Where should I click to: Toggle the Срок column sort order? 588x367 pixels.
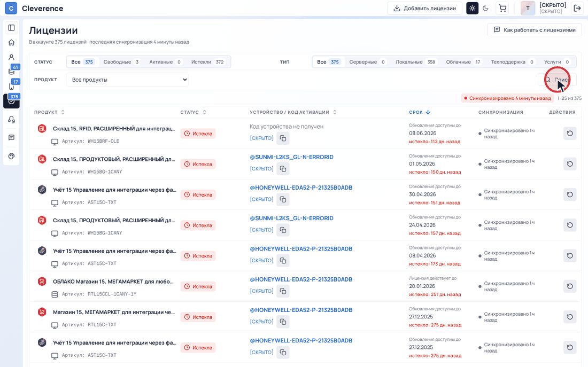click(x=420, y=112)
